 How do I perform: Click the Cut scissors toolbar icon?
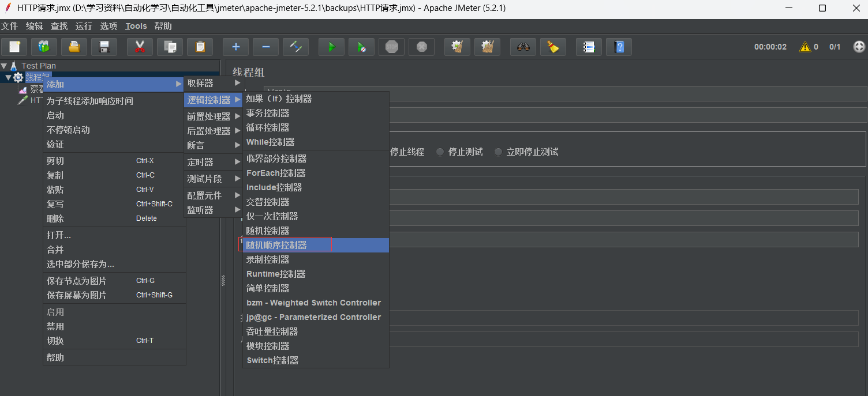pos(140,47)
